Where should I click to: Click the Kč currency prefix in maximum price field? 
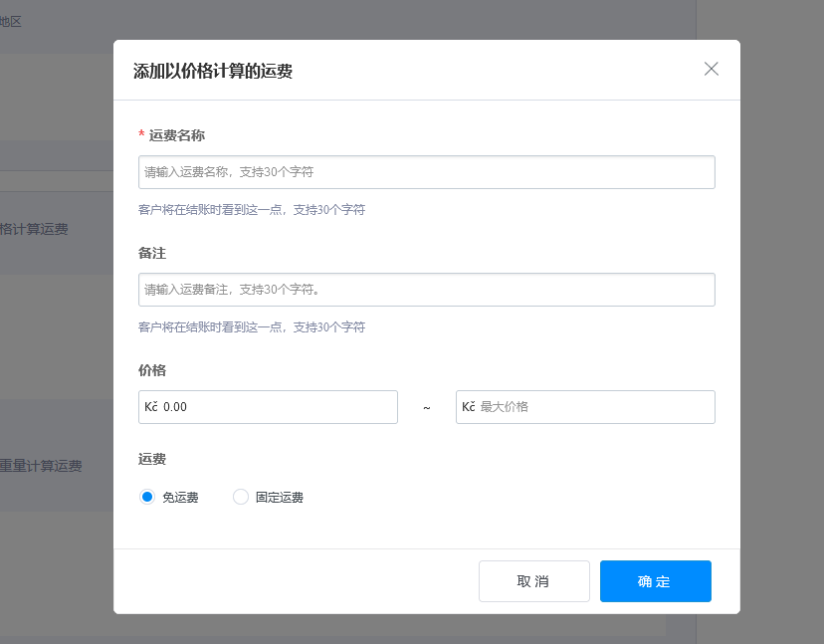(x=466, y=406)
